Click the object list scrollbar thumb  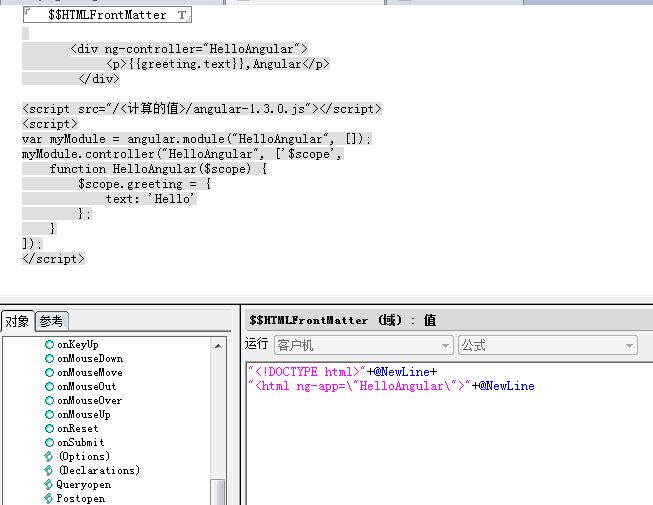point(218,492)
